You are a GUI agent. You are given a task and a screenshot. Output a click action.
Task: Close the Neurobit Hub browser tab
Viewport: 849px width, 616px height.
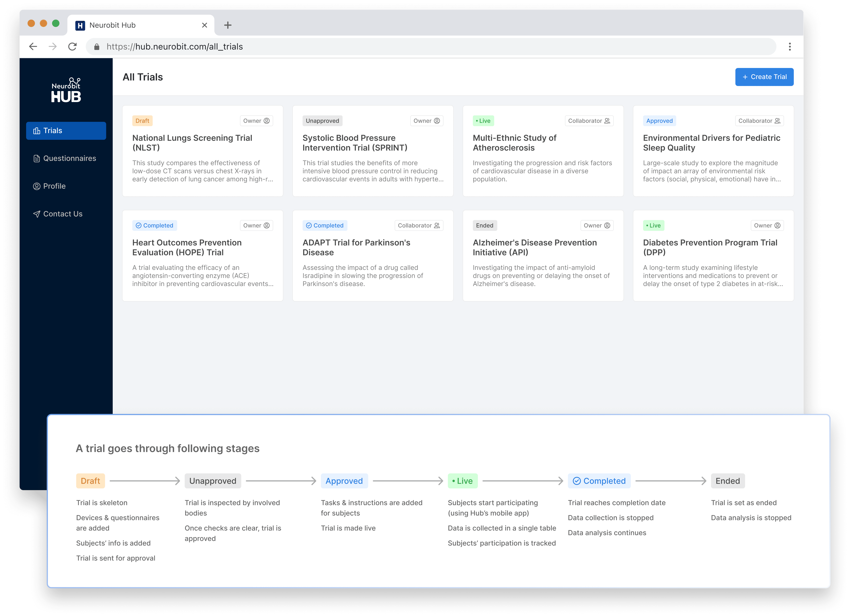204,25
